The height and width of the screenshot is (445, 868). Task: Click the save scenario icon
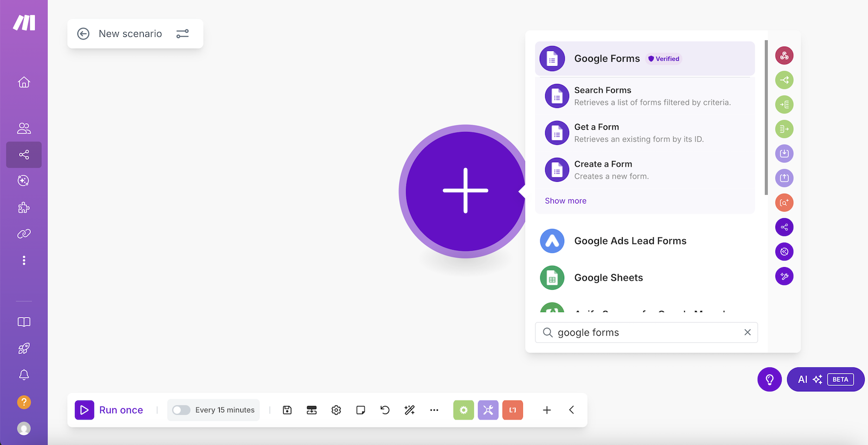pyautogui.click(x=288, y=410)
